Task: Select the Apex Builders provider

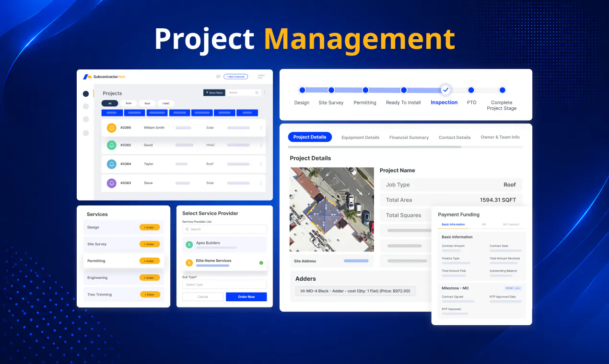Action: click(x=224, y=245)
